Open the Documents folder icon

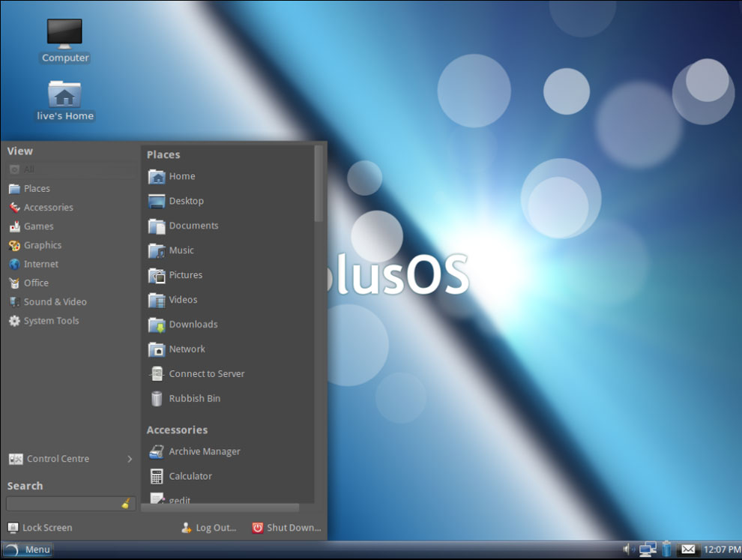[x=157, y=226]
